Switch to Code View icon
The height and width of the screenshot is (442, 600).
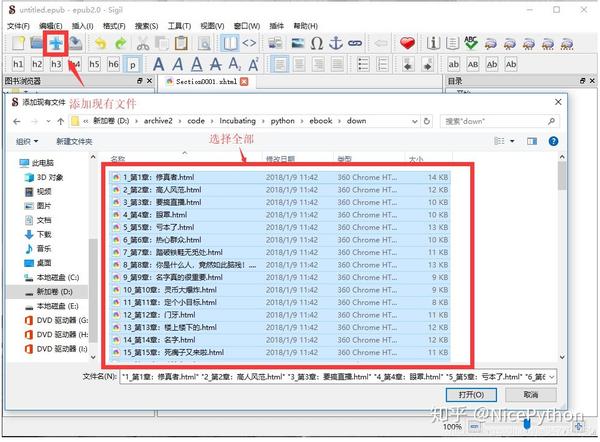pos(249,43)
